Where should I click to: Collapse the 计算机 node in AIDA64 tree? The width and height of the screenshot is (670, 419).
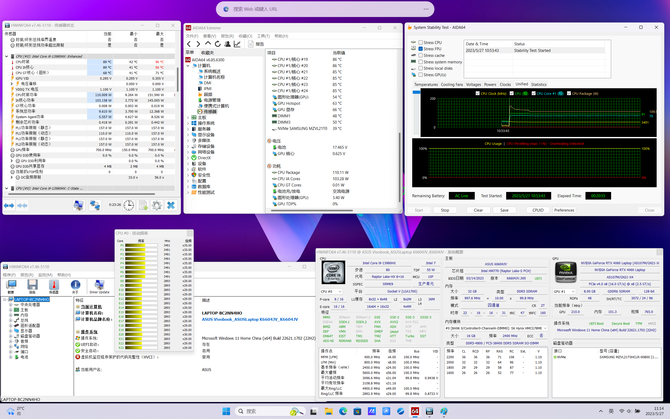pyautogui.click(x=188, y=65)
